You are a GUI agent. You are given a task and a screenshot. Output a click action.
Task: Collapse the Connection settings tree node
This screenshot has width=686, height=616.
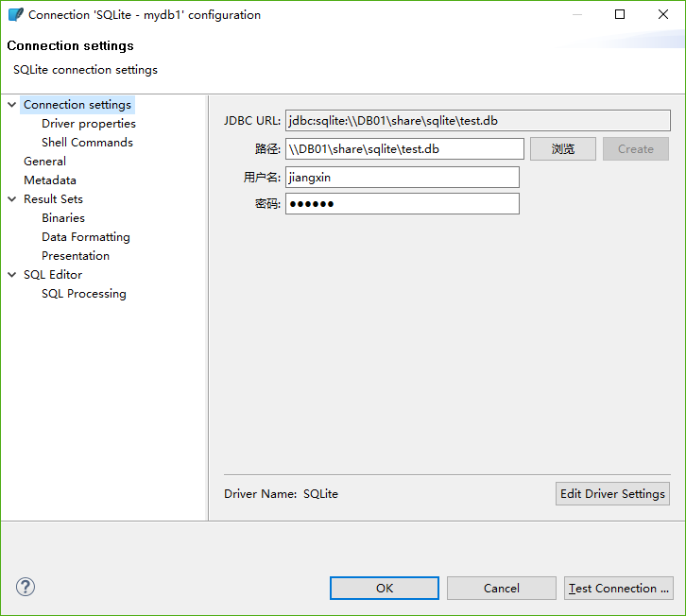(12, 105)
